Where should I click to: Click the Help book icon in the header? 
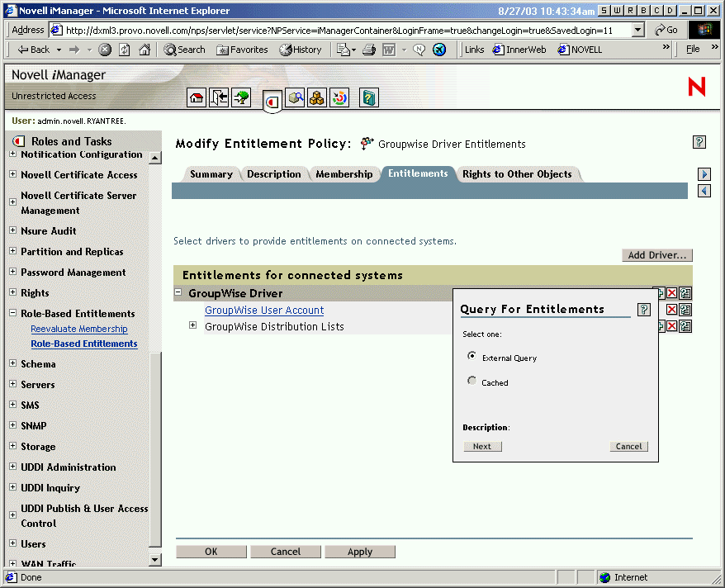point(368,97)
